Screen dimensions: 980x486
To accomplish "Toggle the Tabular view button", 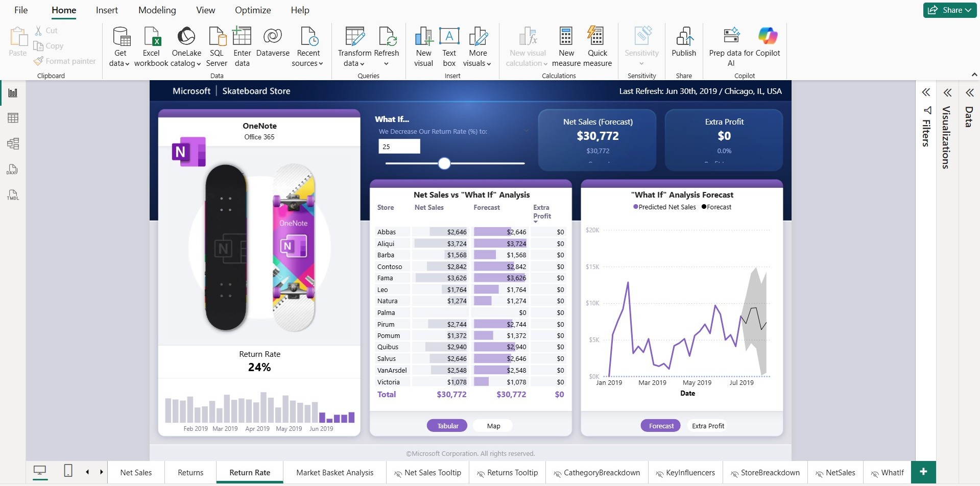I will click(447, 426).
